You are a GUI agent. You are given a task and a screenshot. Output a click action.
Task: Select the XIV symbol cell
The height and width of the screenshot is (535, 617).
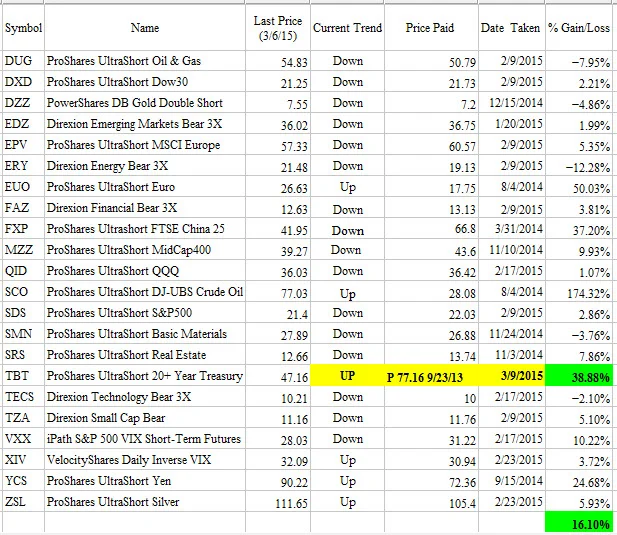(x=23, y=459)
